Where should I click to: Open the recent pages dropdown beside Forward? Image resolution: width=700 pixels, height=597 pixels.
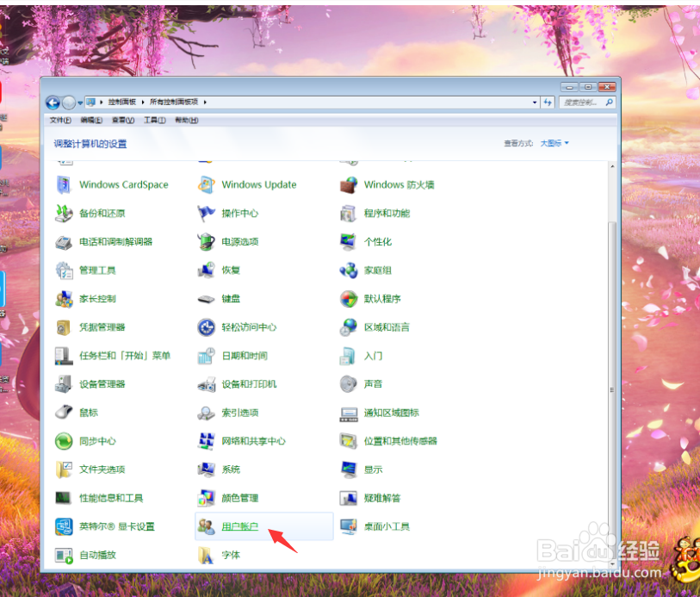click(x=80, y=103)
